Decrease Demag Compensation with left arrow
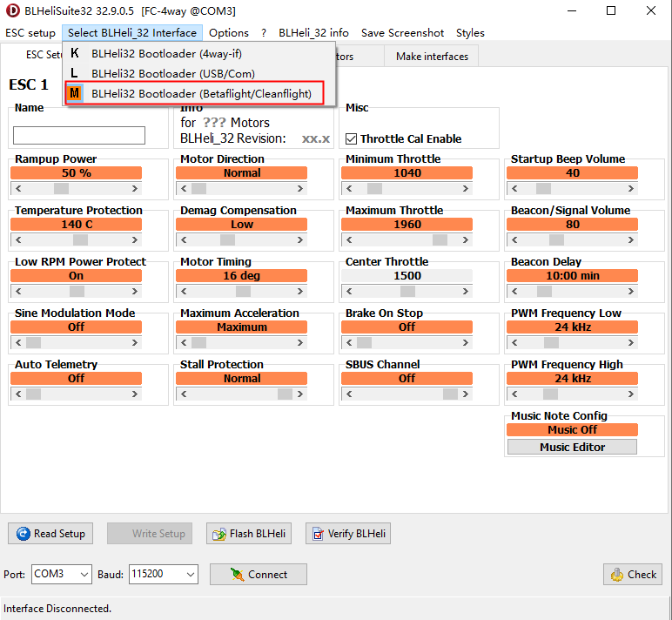 (x=184, y=240)
